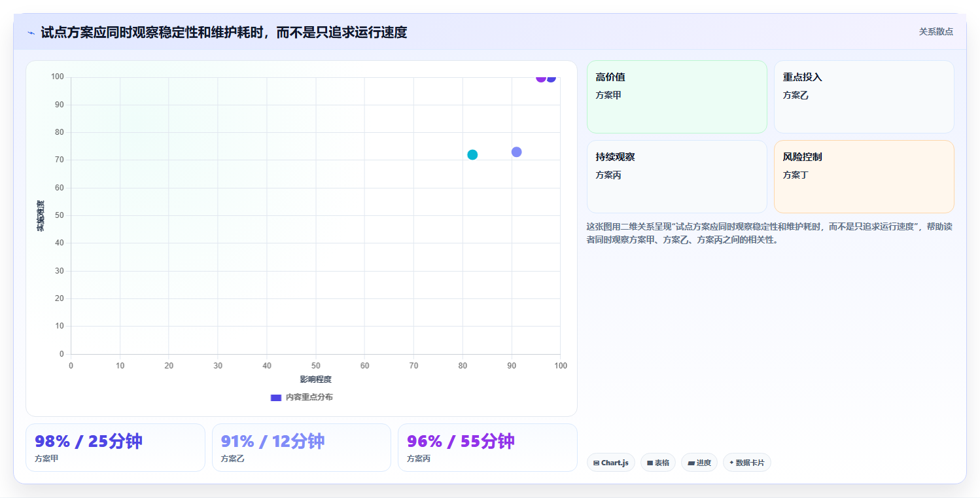Click the y-axis tick label 100
This screenshot has width=980, height=498.
click(x=58, y=77)
